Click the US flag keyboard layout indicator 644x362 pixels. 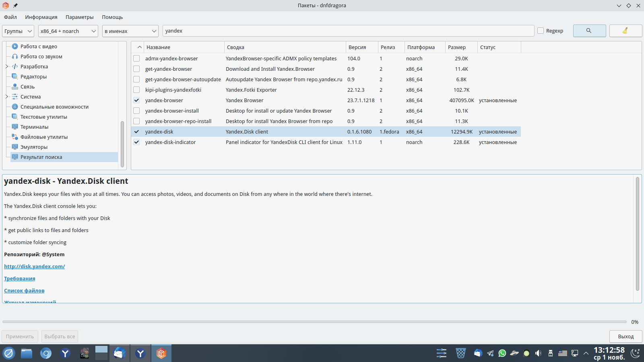click(x=563, y=353)
